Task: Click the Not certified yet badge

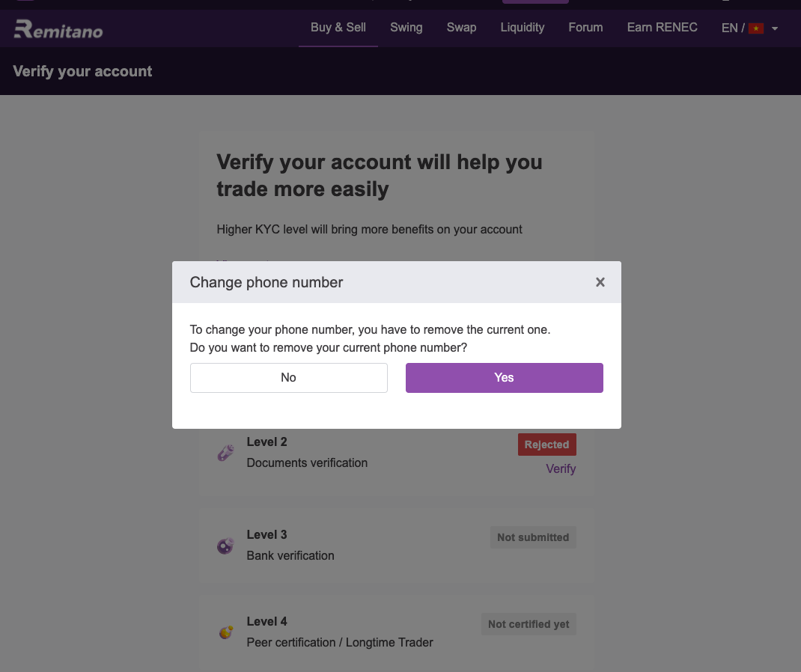Action: (529, 624)
